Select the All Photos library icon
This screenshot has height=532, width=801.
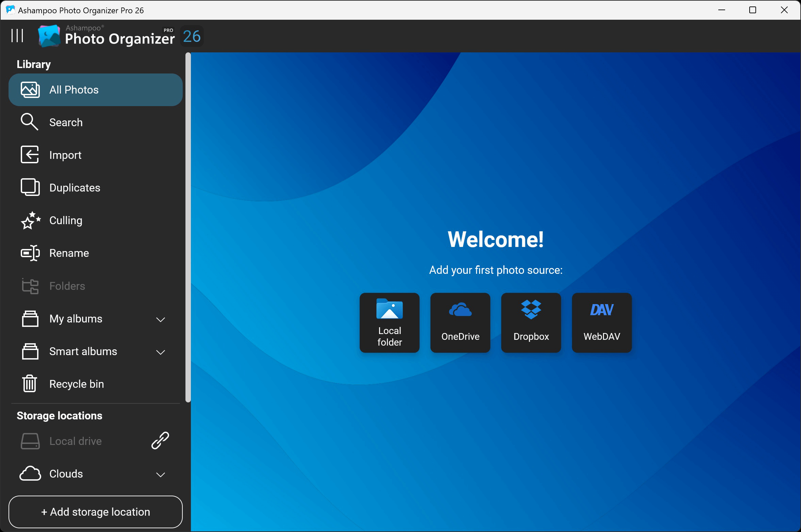click(x=30, y=89)
